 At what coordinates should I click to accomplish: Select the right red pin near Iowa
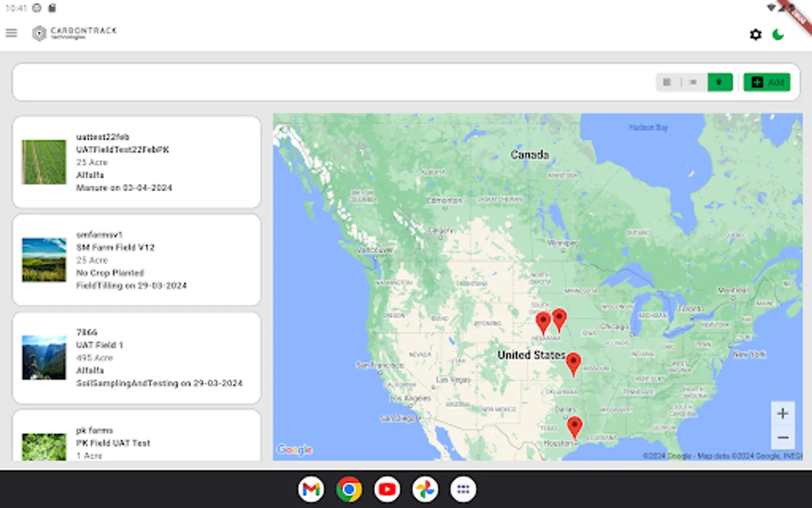click(559, 320)
